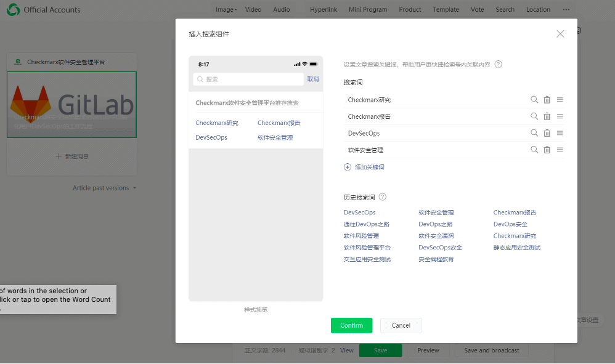Select Location in the editor toolbar
This screenshot has width=615, height=364.
tap(538, 9)
